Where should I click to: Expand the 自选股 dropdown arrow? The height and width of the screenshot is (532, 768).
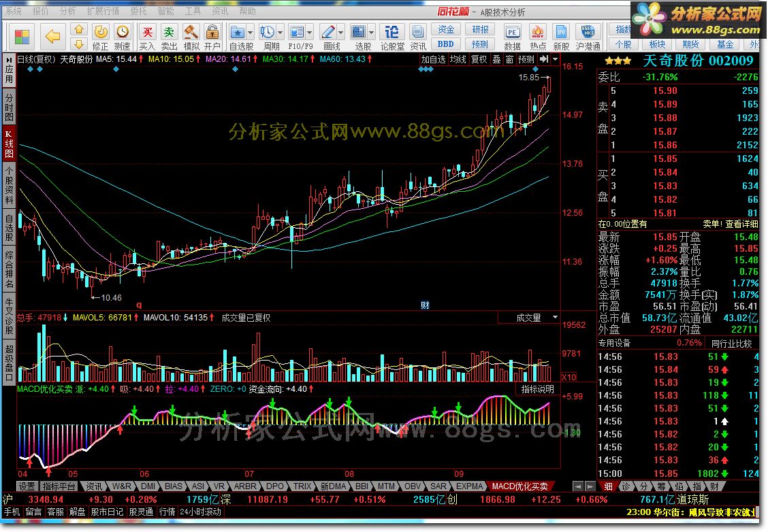click(250, 33)
